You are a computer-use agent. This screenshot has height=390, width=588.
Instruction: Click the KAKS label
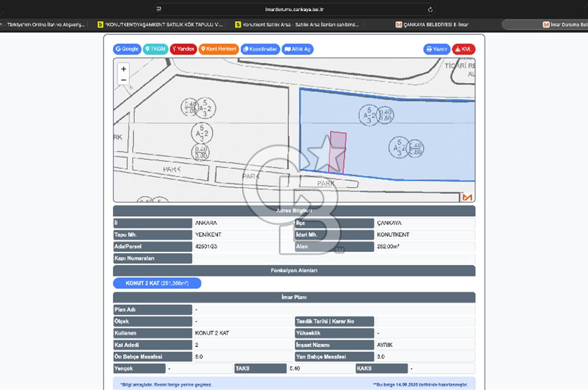pos(382,369)
